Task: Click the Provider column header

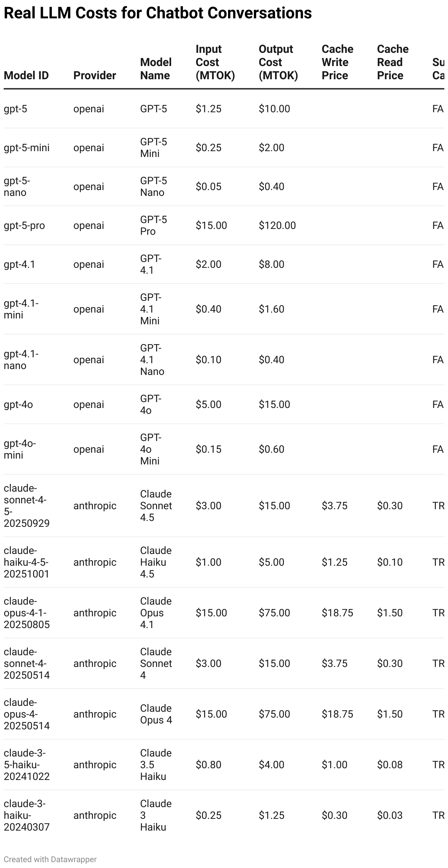Action: [94, 75]
